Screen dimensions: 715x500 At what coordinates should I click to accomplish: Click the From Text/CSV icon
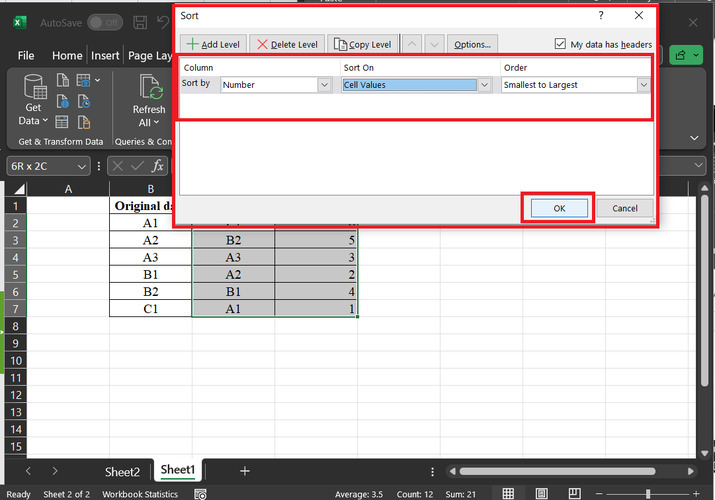(63, 80)
